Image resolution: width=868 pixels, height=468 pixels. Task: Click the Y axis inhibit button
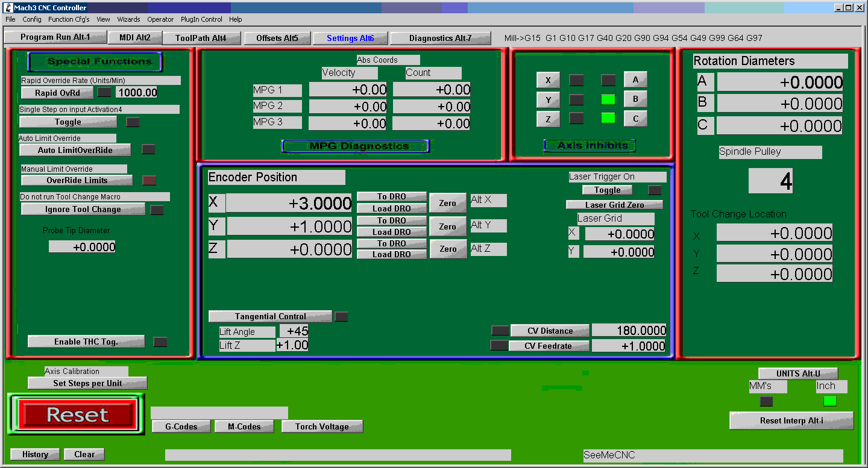pyautogui.click(x=547, y=99)
